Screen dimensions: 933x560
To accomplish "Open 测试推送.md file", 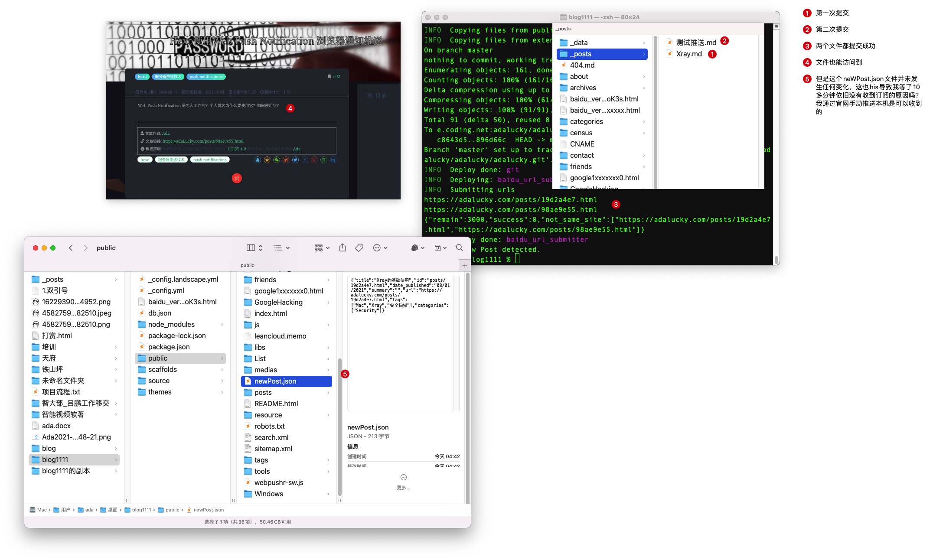I will (696, 42).
